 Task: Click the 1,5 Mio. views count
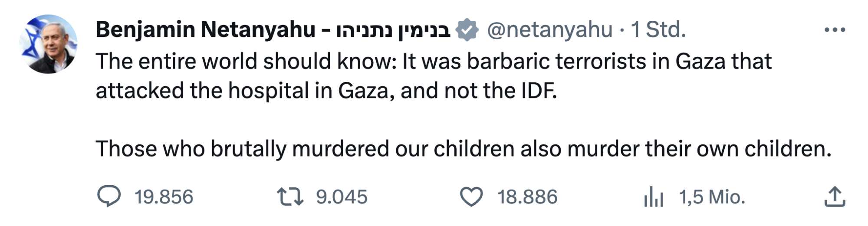pos(712,197)
